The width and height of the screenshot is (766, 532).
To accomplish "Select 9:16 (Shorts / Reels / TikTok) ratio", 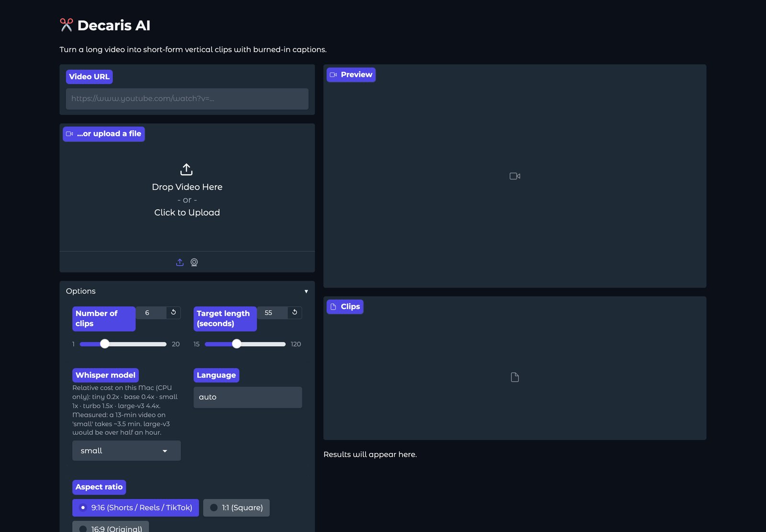I will click(x=135, y=508).
